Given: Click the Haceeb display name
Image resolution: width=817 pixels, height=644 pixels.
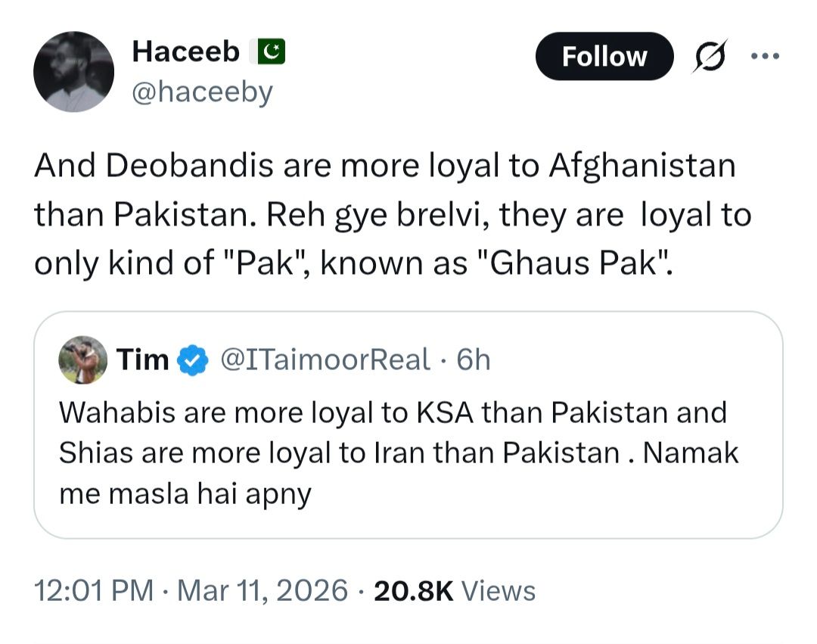Looking at the screenshot, I should 185,52.
